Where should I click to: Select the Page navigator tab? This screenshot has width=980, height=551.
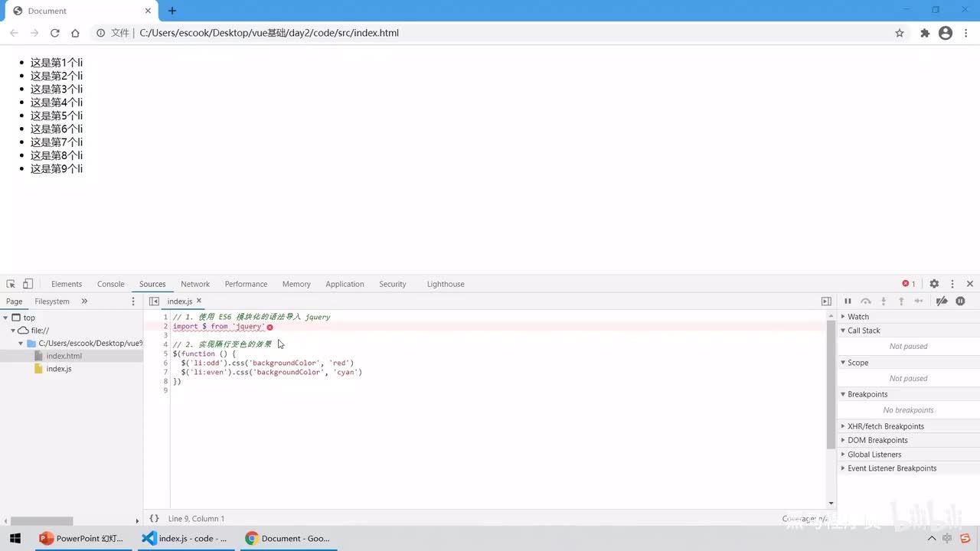click(x=15, y=302)
